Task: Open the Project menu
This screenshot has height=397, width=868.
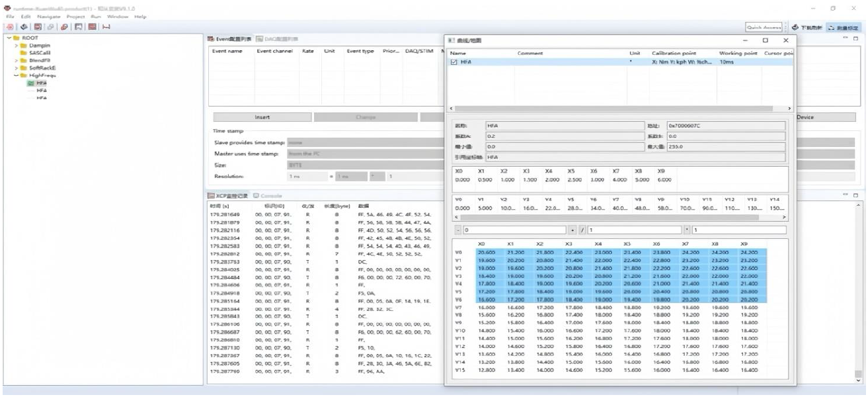Action: [75, 16]
